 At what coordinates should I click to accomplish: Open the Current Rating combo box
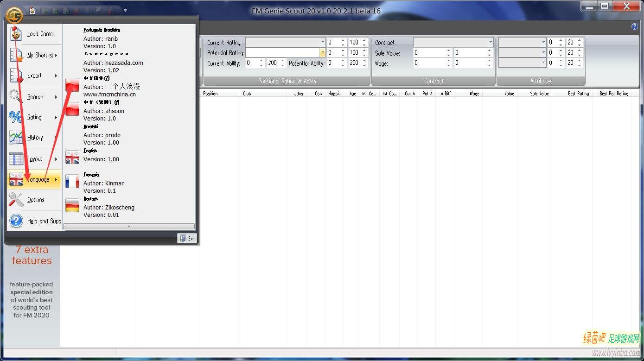tap(286, 42)
